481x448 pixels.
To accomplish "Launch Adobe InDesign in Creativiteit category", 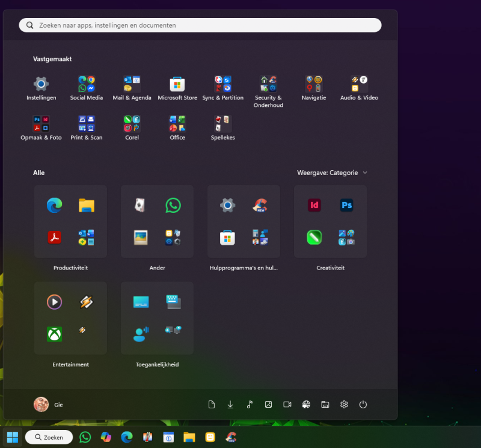I will click(314, 206).
